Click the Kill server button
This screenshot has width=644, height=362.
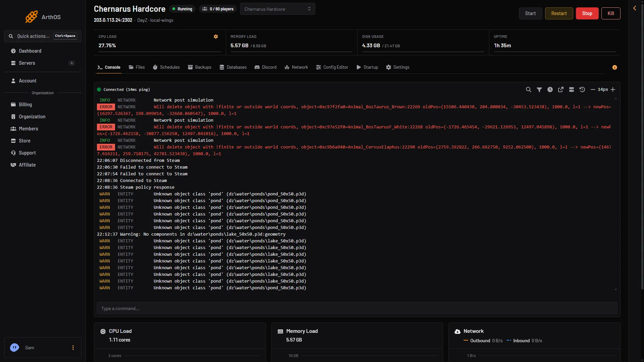611,13
